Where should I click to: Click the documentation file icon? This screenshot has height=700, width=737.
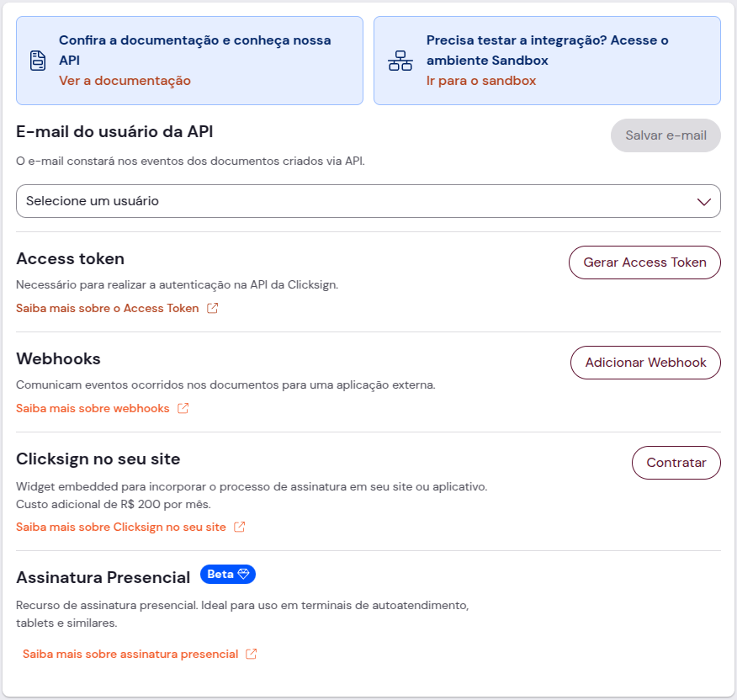click(x=38, y=61)
